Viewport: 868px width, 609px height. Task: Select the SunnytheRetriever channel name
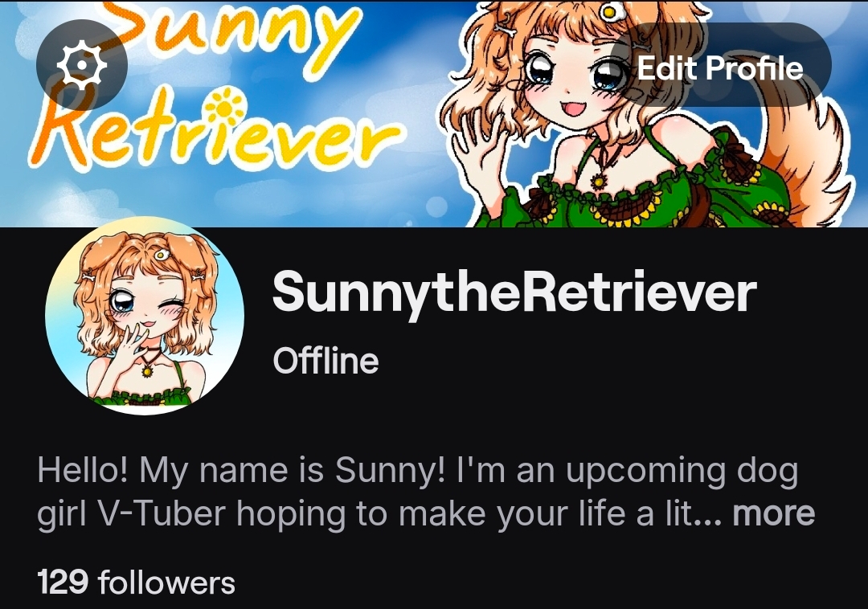(514, 292)
